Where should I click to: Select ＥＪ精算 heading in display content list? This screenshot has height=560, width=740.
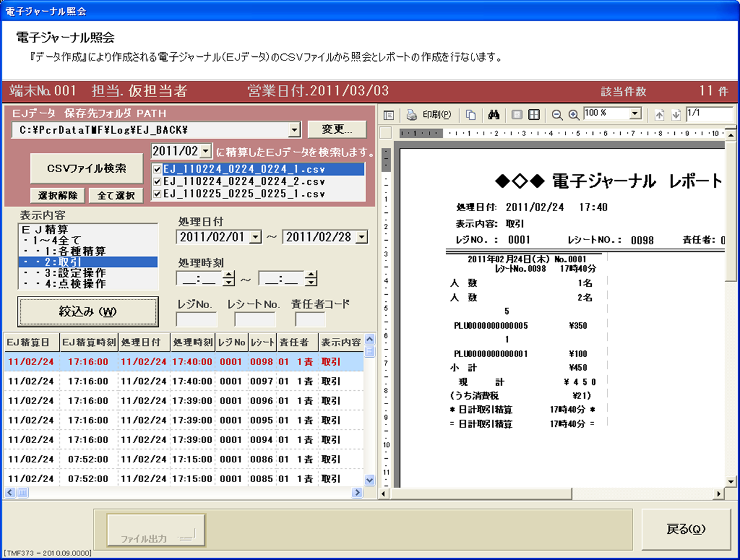pos(88,230)
